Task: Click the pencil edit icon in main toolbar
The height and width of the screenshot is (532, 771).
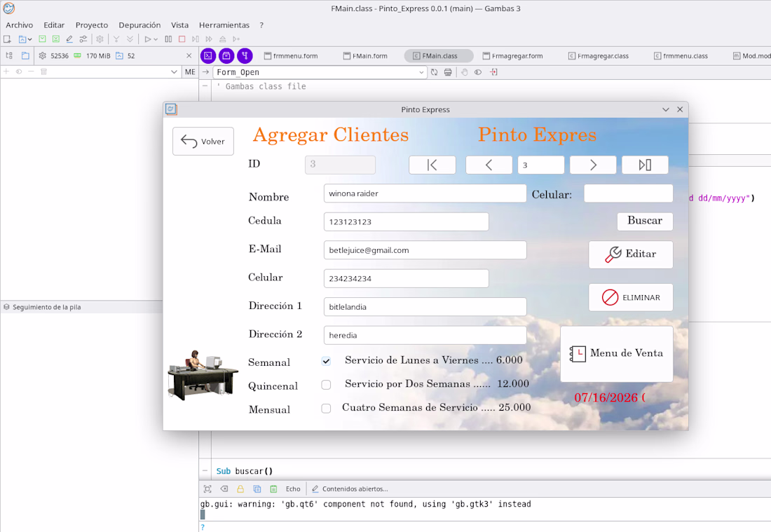Action: click(x=69, y=39)
